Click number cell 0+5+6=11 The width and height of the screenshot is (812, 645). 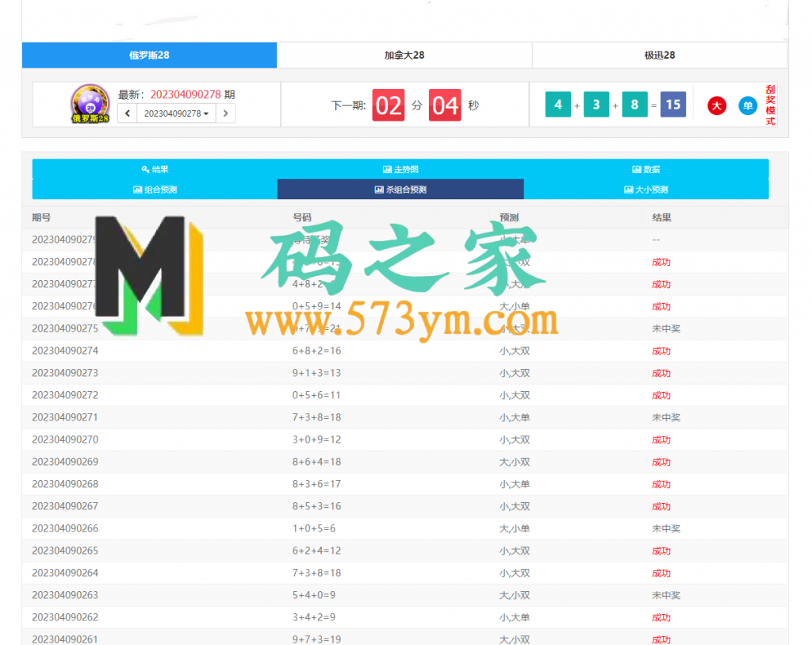tap(316, 395)
